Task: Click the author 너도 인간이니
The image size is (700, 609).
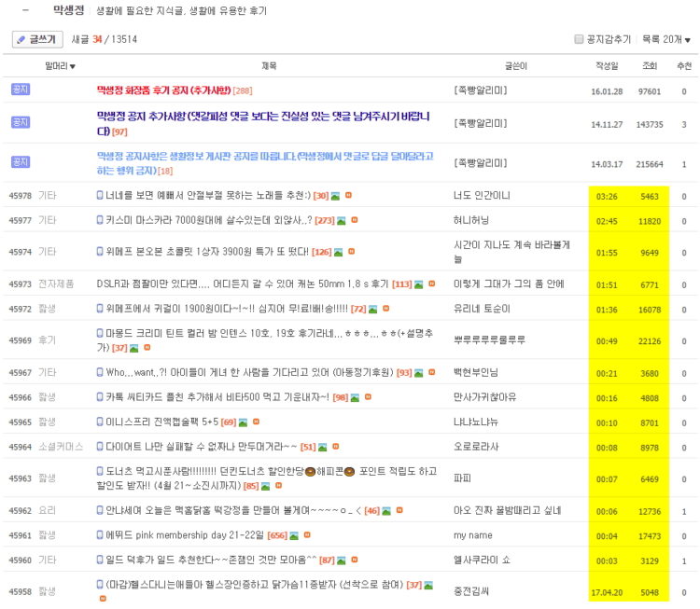Action: pyautogui.click(x=482, y=195)
